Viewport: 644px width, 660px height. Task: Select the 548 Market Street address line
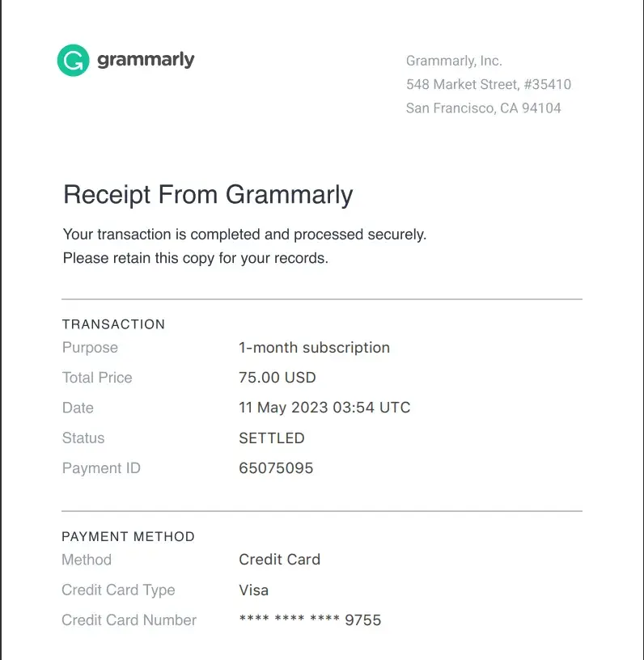489,84
